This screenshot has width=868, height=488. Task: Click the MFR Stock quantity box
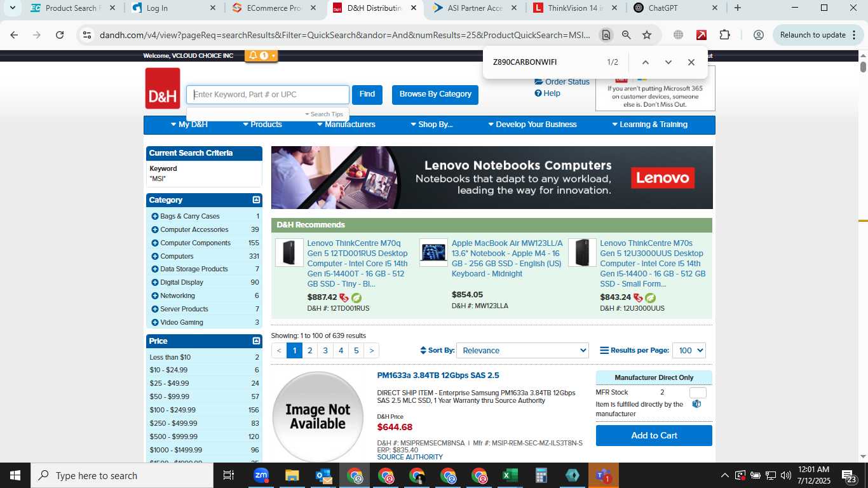[698, 393]
